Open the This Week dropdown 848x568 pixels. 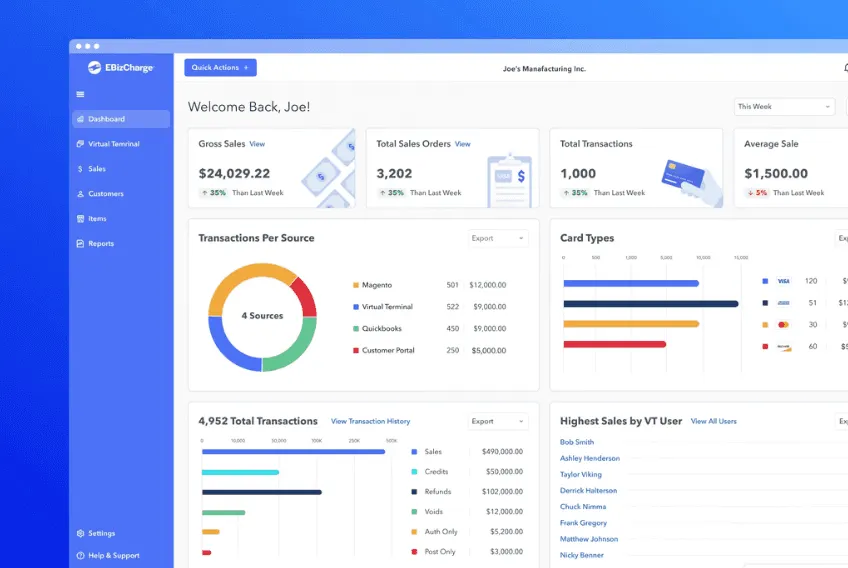click(x=784, y=107)
